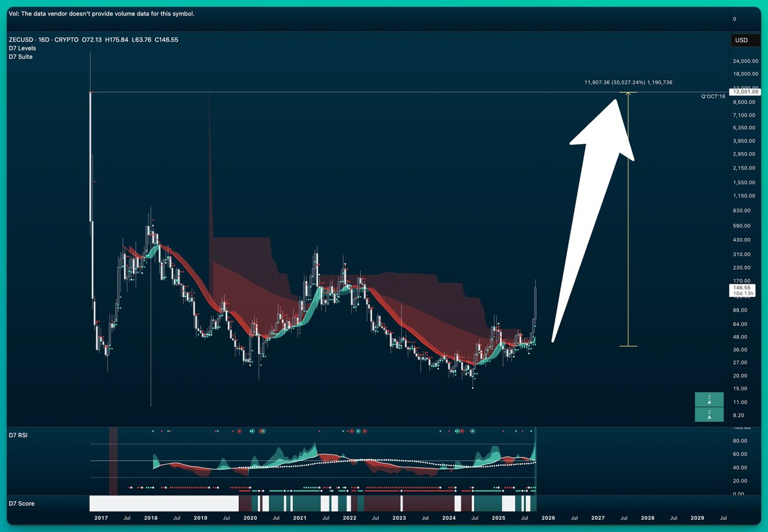This screenshot has width=768, height=532.
Task: Click the 2019 label on the time axis
Action: coord(200,517)
